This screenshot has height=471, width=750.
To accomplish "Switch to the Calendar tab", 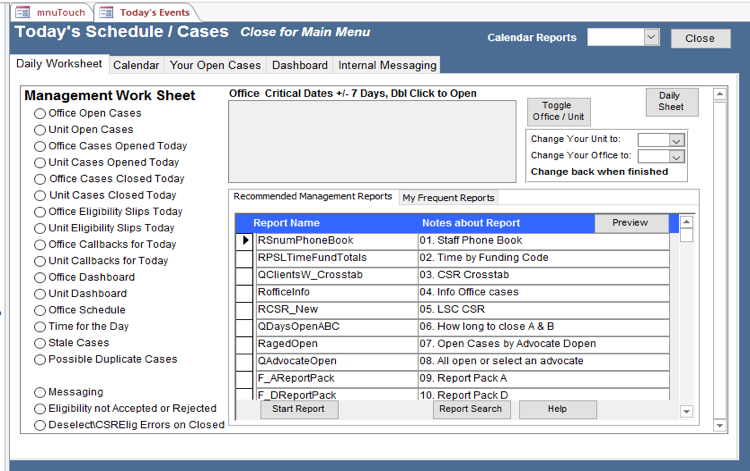I will (135, 65).
